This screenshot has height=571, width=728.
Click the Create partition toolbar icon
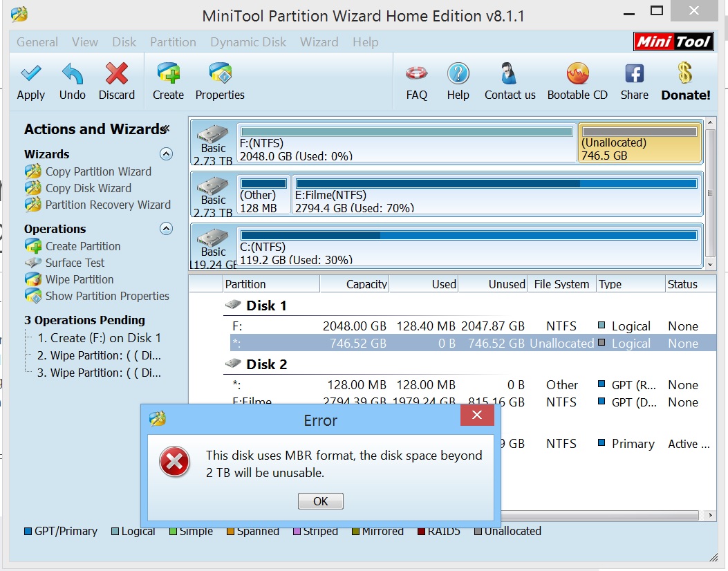pyautogui.click(x=168, y=73)
